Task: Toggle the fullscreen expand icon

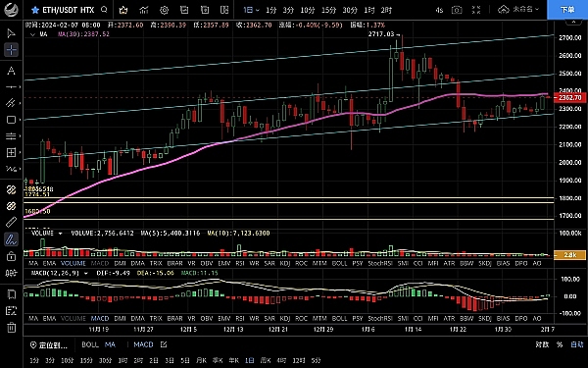Action: (x=476, y=10)
